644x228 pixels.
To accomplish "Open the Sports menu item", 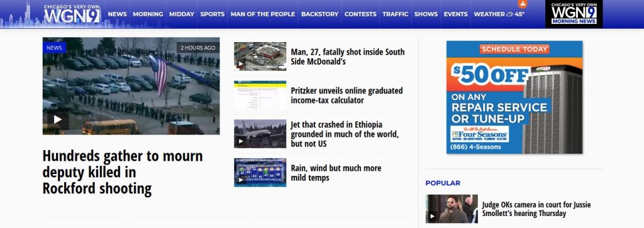I will (213, 14).
